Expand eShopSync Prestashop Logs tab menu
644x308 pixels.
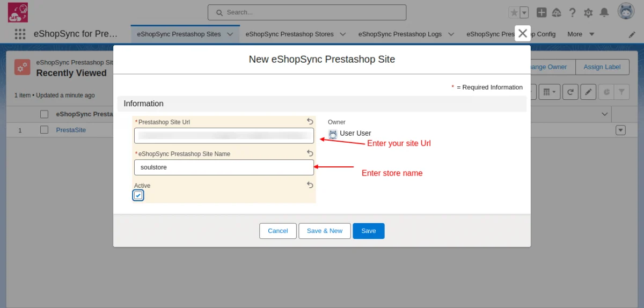tap(451, 34)
